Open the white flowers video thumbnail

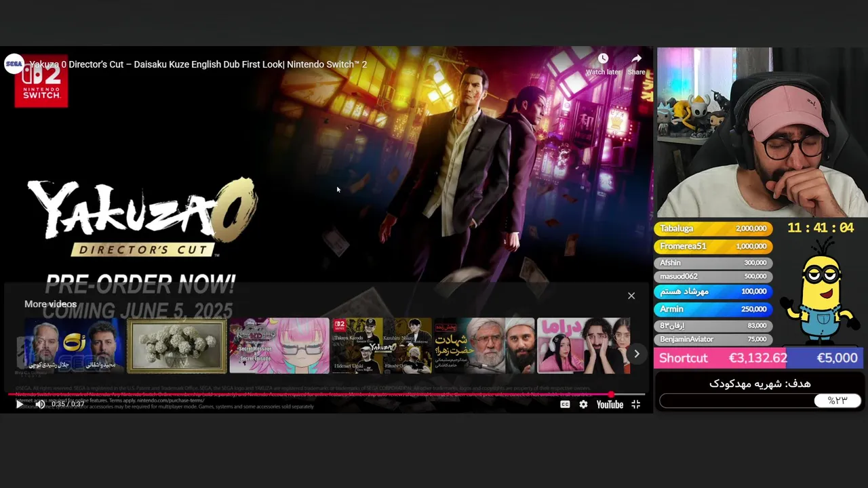pos(177,346)
